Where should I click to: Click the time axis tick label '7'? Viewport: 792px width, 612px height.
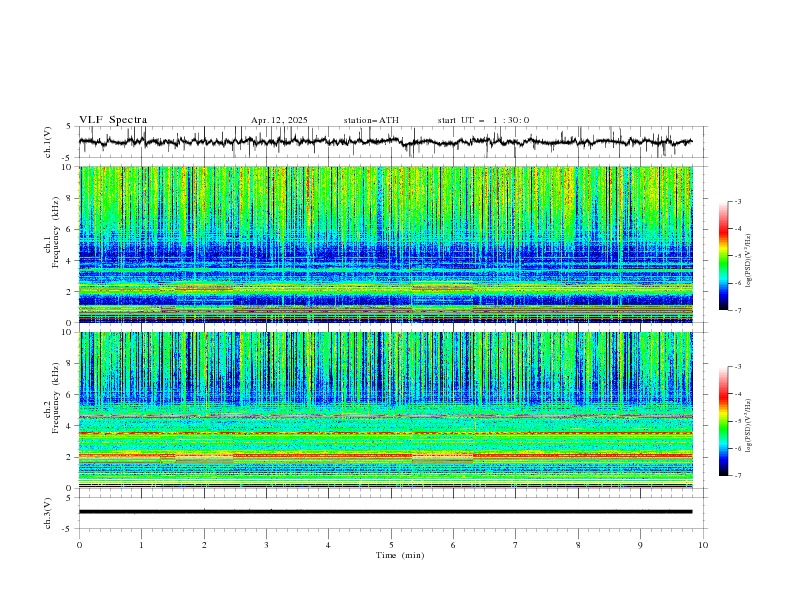[x=516, y=545]
